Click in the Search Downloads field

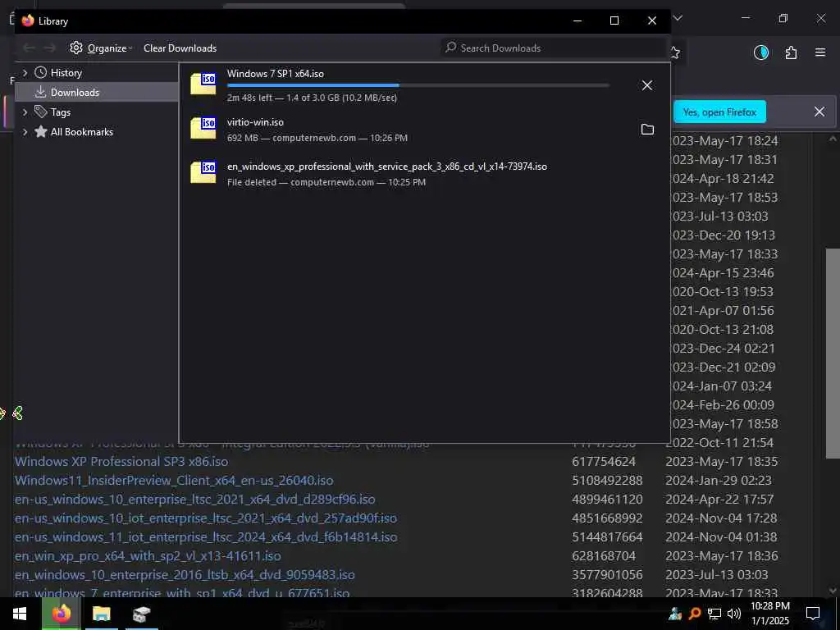tap(553, 48)
